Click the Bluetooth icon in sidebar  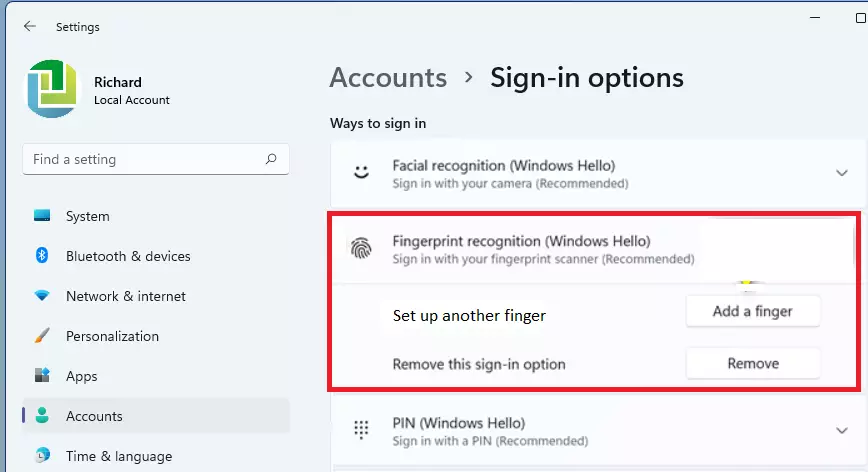pyautogui.click(x=42, y=256)
